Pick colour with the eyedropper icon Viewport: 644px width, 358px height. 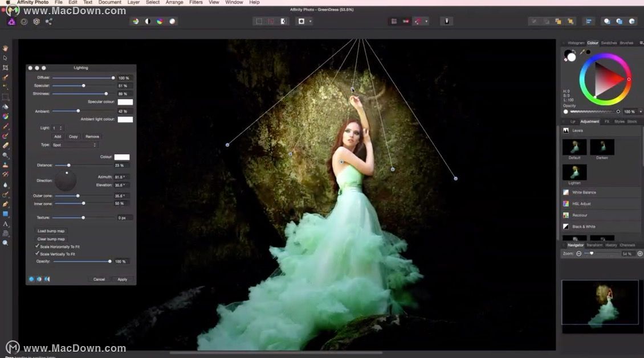[582, 52]
